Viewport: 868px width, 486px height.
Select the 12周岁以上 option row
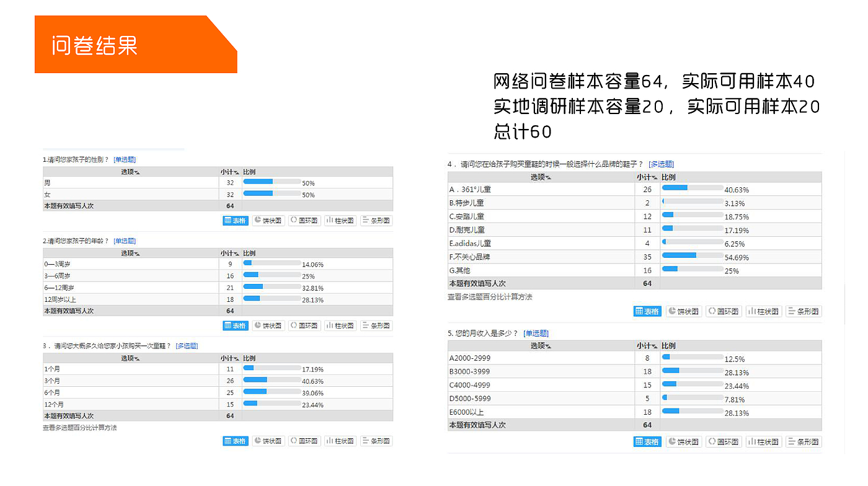click(218, 299)
